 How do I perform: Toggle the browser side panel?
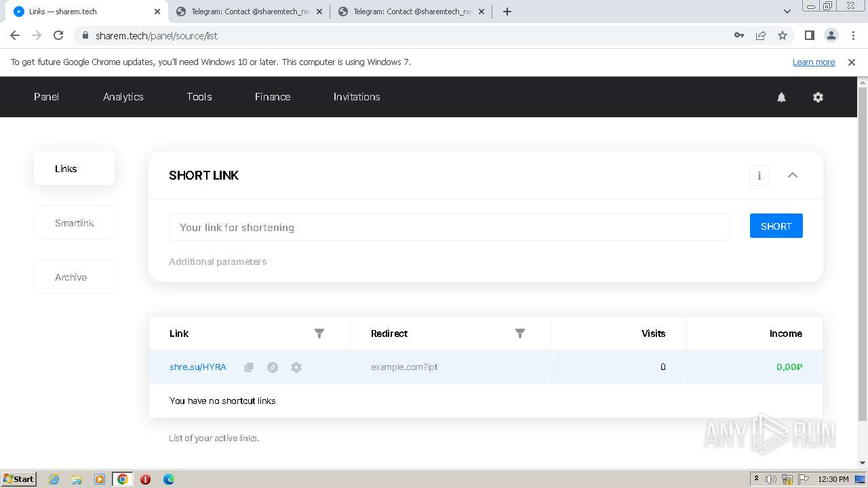click(809, 35)
